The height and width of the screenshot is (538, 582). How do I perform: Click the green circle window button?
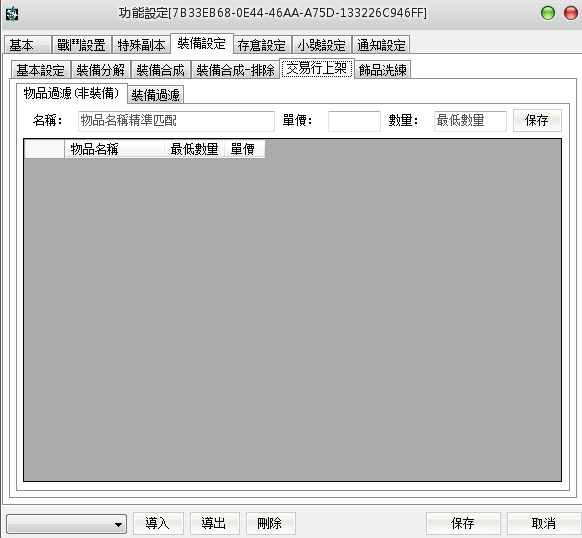click(548, 13)
